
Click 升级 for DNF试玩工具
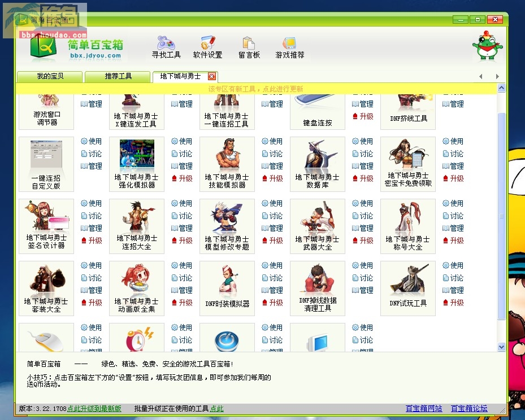(x=453, y=303)
